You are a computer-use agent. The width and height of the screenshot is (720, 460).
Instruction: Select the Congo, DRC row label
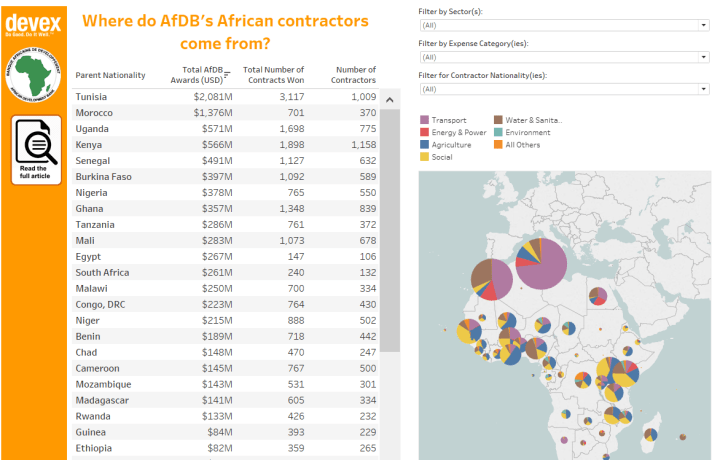(x=100, y=305)
